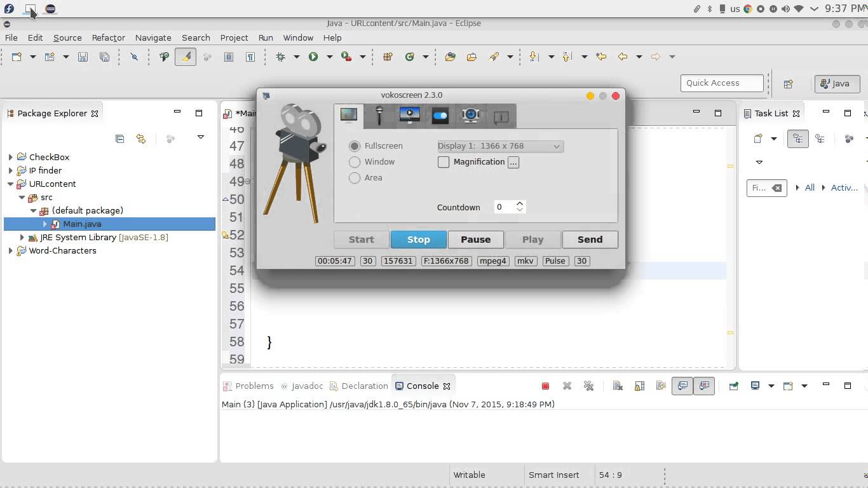Click the Java perspective button

(x=837, y=83)
